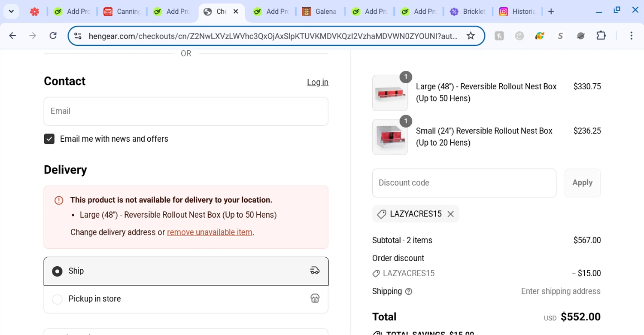Go forward one page
Image resolution: width=644 pixels, height=335 pixels.
pos(33,36)
